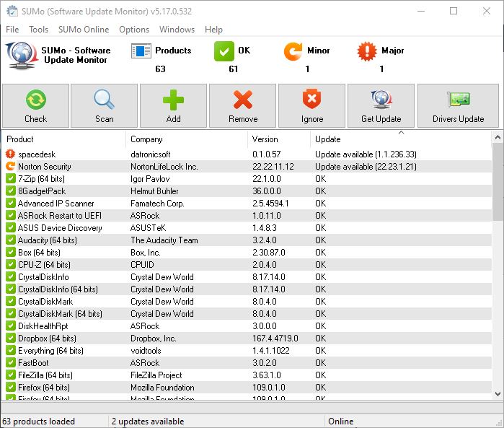Viewport: 504px width, 428px height.
Task: Open the Tools menu
Action: coord(38,30)
